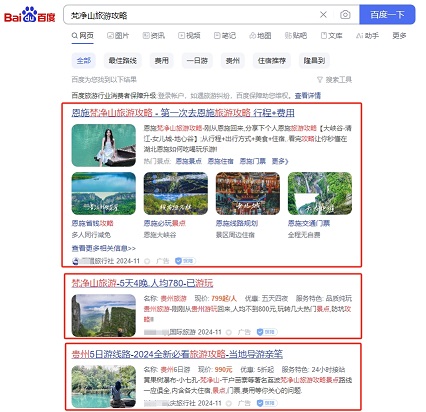Open the 恩施住宿 link

(221, 161)
